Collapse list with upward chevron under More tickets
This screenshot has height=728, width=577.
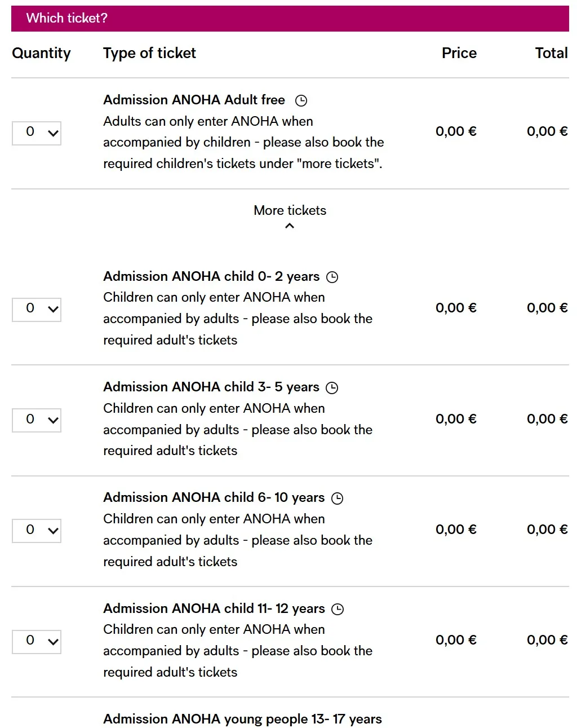(x=290, y=226)
